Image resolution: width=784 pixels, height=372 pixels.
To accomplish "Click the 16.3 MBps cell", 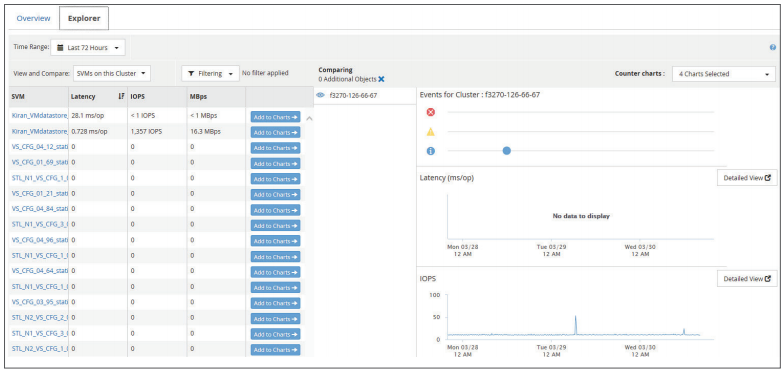I will [x=205, y=132].
